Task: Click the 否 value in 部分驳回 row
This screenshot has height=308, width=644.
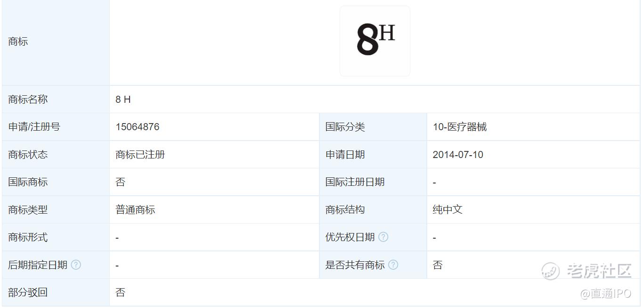Action: coord(121,292)
